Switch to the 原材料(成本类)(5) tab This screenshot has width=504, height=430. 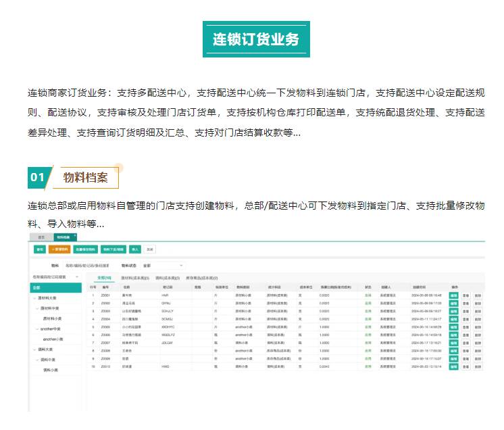[135, 278]
